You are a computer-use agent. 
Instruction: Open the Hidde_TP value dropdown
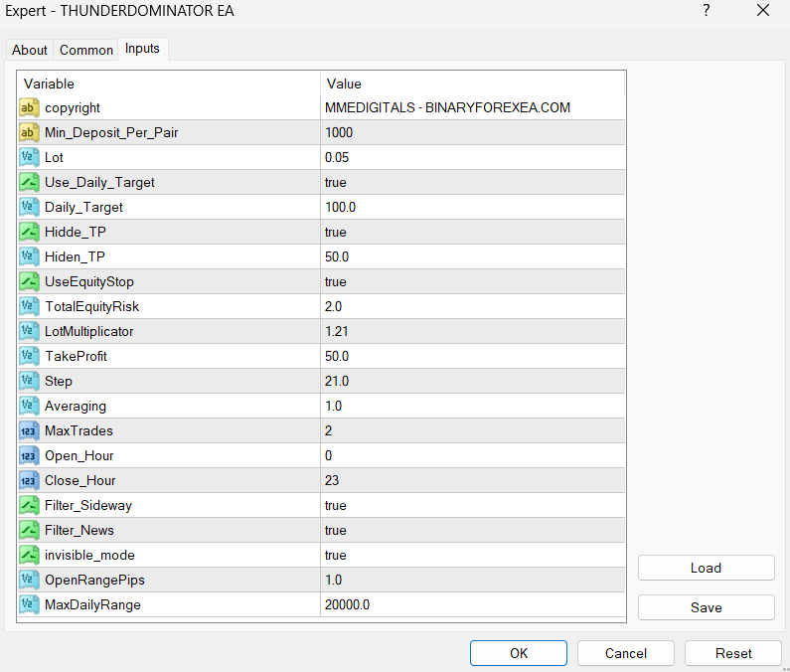coord(472,232)
